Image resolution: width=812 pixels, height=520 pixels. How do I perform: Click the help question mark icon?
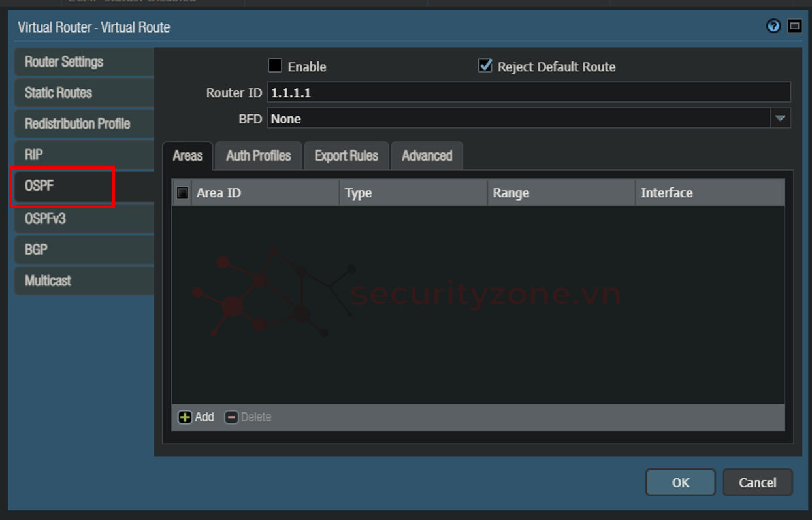click(773, 26)
